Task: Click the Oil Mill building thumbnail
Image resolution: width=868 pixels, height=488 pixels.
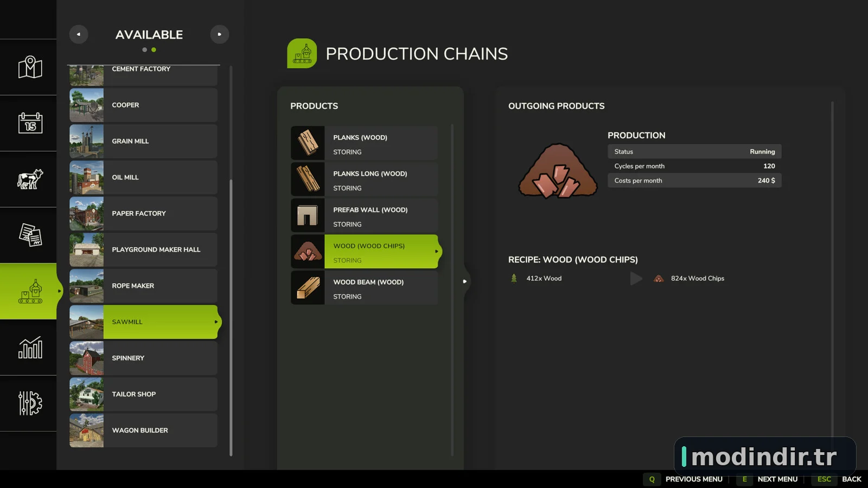Action: click(86, 177)
